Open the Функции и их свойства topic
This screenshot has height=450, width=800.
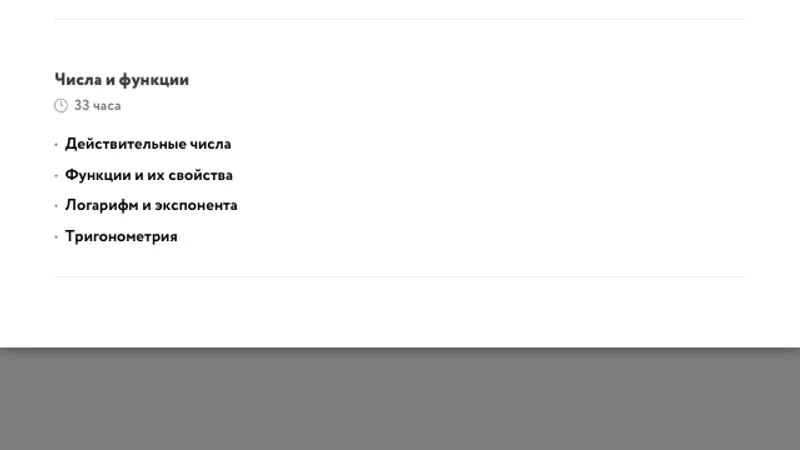tap(148, 175)
